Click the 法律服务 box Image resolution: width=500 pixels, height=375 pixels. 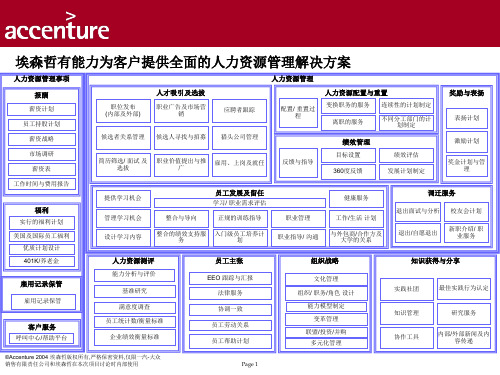[230, 293]
